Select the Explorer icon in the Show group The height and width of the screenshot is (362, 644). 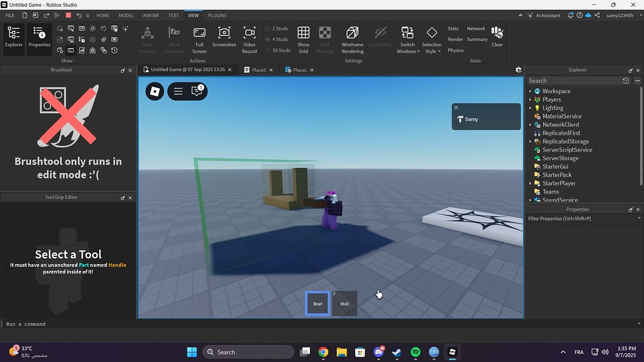pos(13,38)
